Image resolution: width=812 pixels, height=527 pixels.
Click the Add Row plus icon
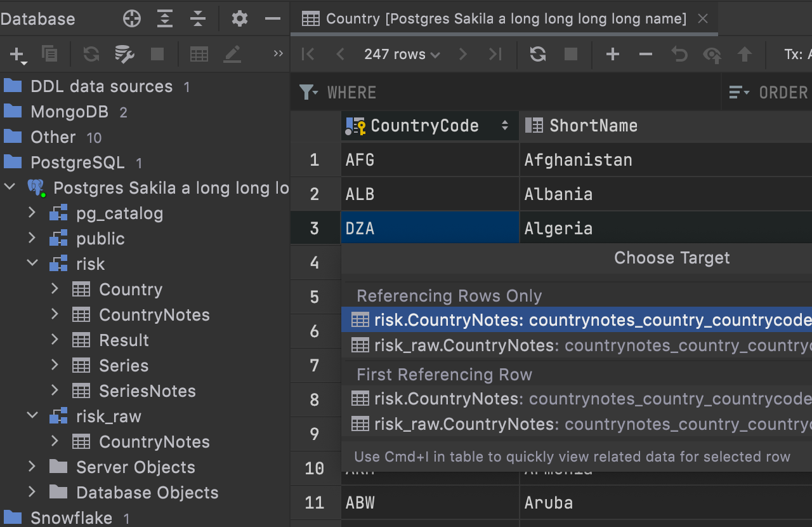[x=612, y=55]
